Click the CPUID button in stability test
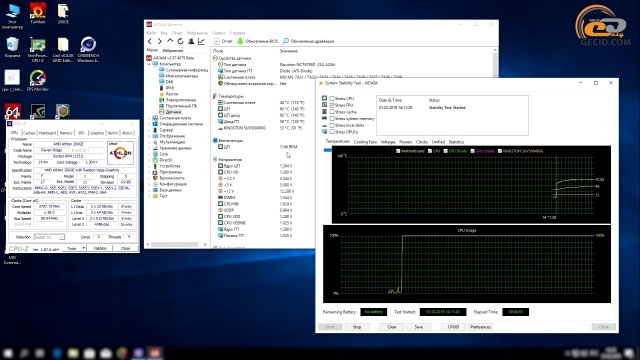 (453, 327)
